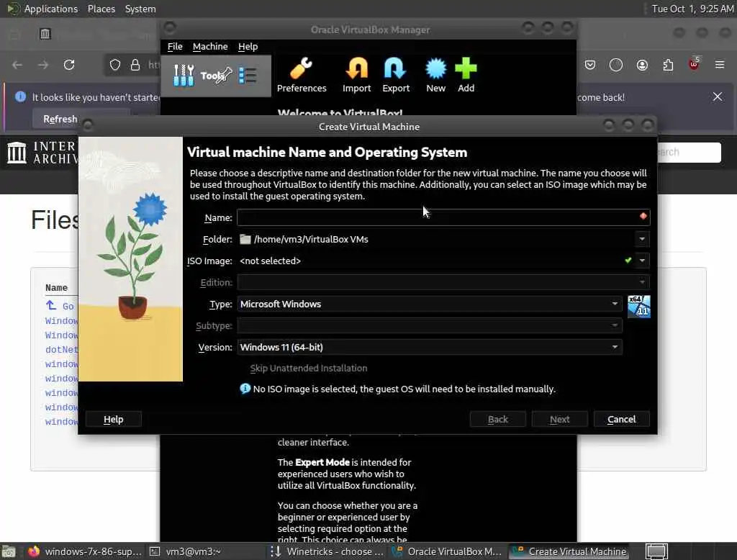Click the info icon beside no-ISO message
The height and width of the screenshot is (560, 737).
point(245,389)
